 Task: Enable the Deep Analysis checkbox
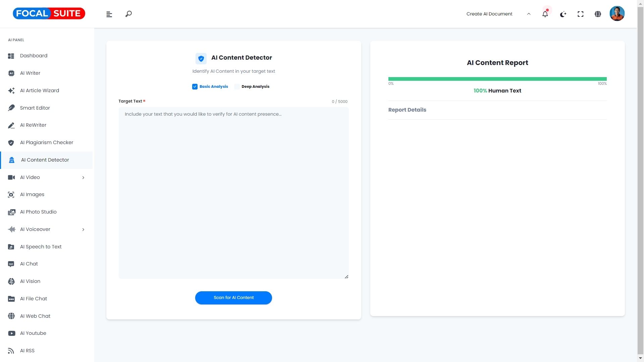(x=237, y=86)
